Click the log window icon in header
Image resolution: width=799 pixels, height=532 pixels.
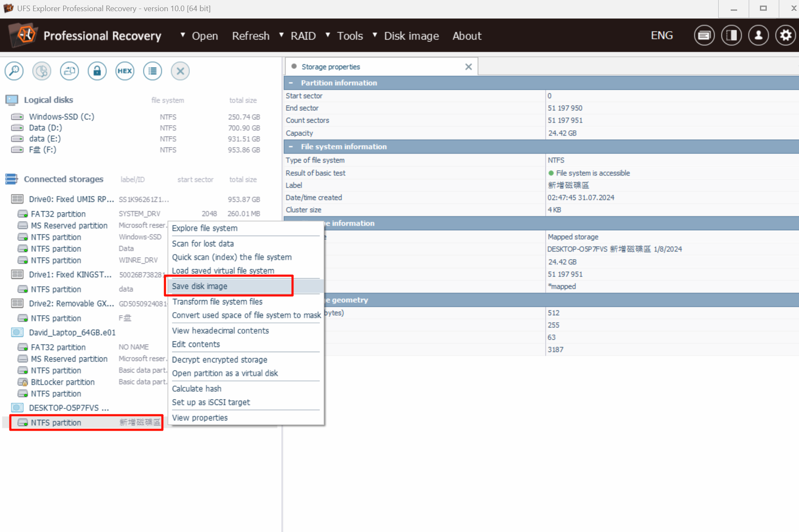704,36
